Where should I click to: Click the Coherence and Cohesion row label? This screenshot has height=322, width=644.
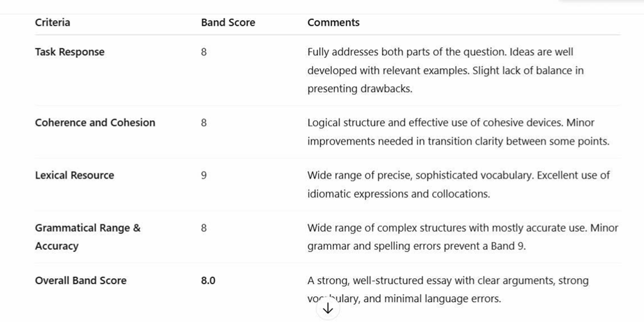click(x=95, y=123)
